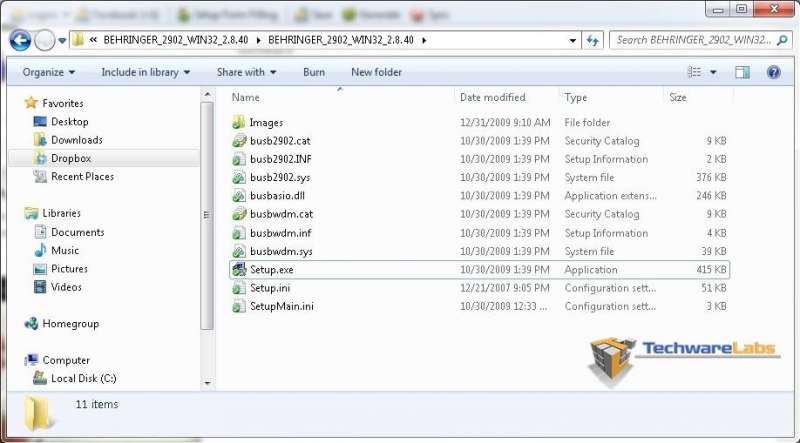Click the Local Disk (C:) drive icon

coord(40,378)
